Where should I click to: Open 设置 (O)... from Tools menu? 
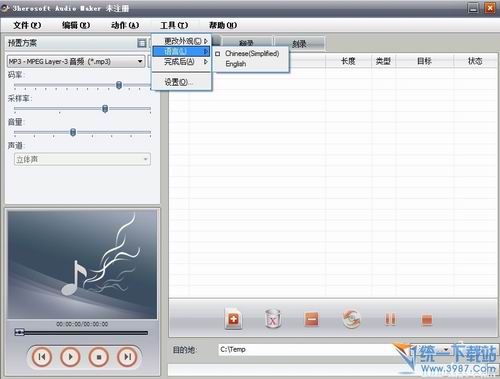click(182, 82)
